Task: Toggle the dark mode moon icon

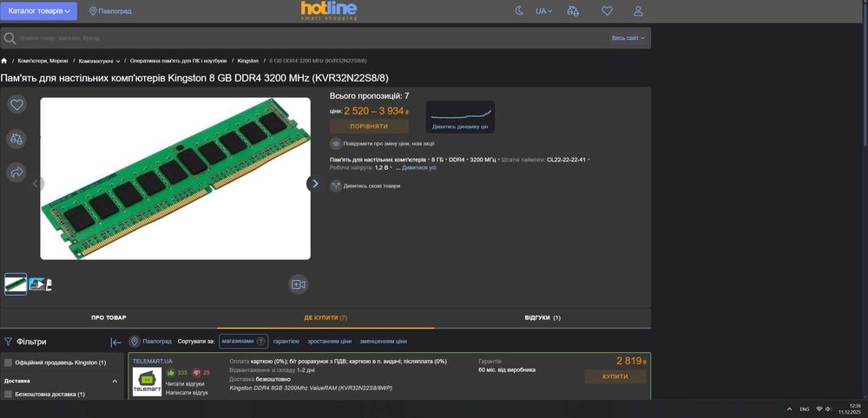Action: (x=519, y=11)
